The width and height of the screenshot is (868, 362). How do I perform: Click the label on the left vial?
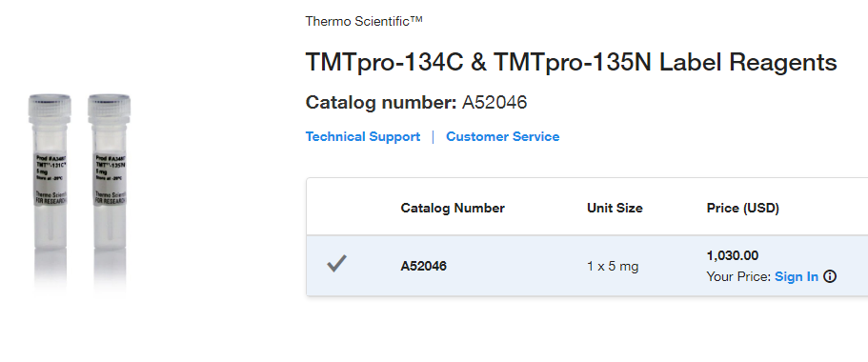pyautogui.click(x=50, y=179)
